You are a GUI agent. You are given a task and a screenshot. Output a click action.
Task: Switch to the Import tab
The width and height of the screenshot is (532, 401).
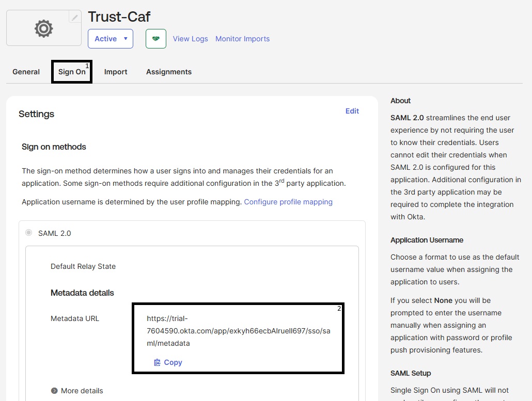116,72
